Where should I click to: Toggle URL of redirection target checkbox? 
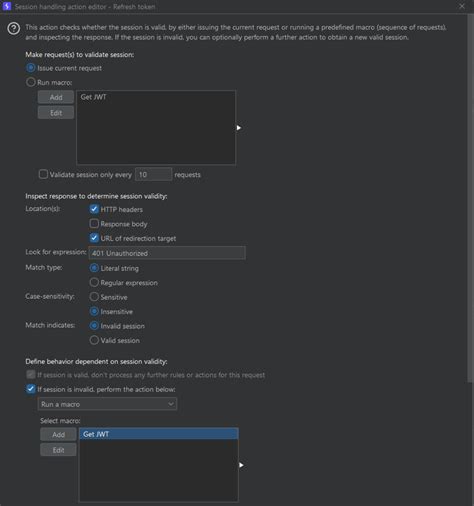(x=94, y=238)
